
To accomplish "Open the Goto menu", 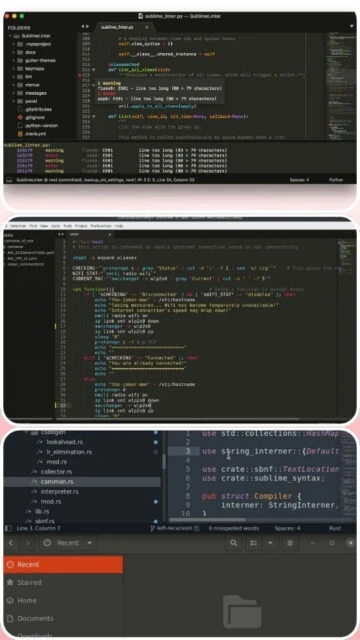I will pyautogui.click(x=56, y=226).
